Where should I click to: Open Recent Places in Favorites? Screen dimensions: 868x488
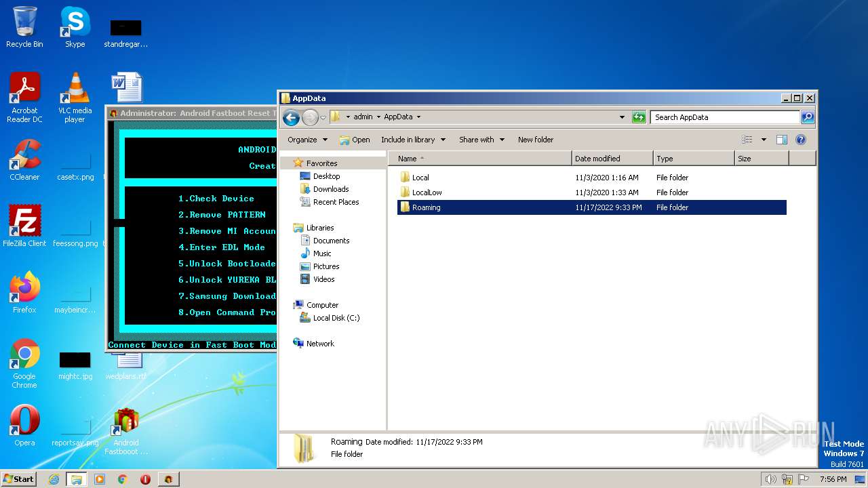tap(336, 202)
